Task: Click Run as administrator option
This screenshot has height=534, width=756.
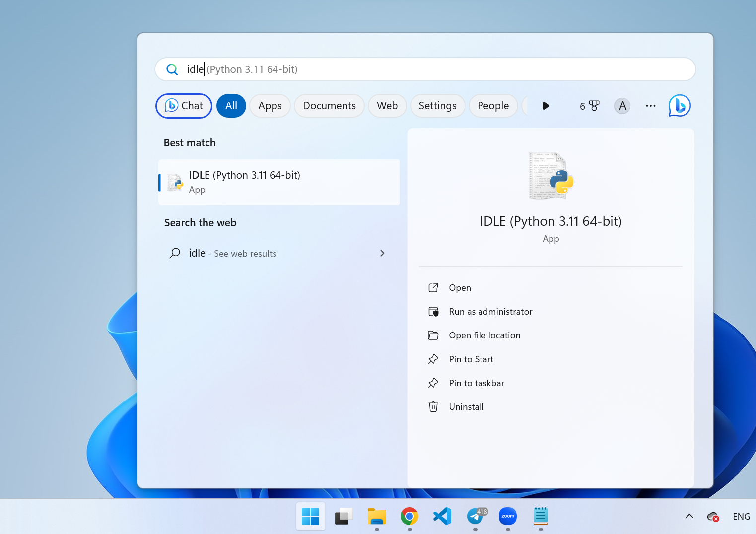Action: pos(490,312)
